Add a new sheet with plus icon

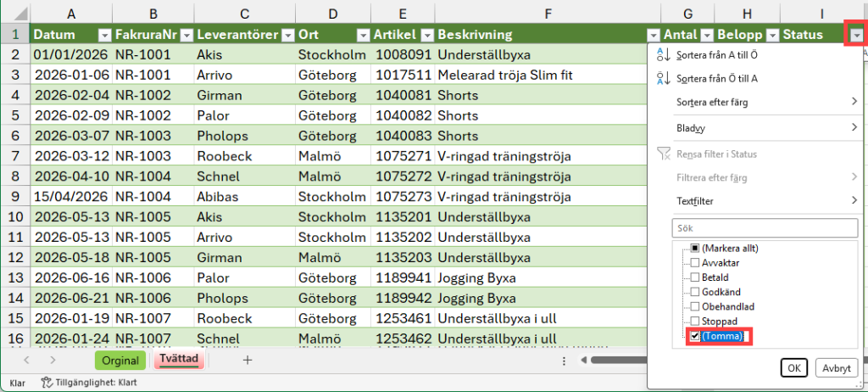point(248,360)
